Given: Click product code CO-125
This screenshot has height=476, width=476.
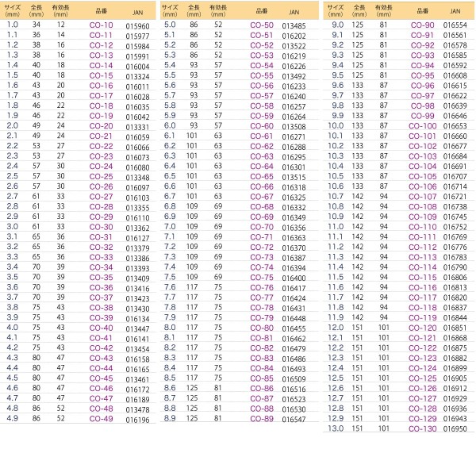Looking at the screenshot, I should click(422, 378).
